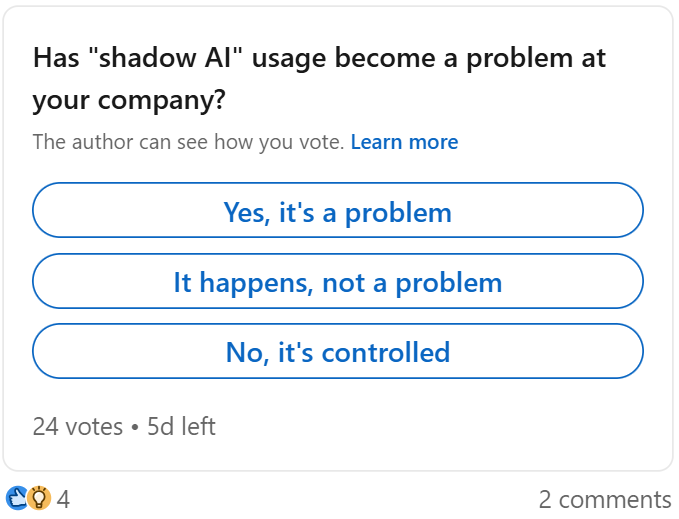Click the blue thumbs-up Like reaction icon
The image size is (679, 519).
17,498
